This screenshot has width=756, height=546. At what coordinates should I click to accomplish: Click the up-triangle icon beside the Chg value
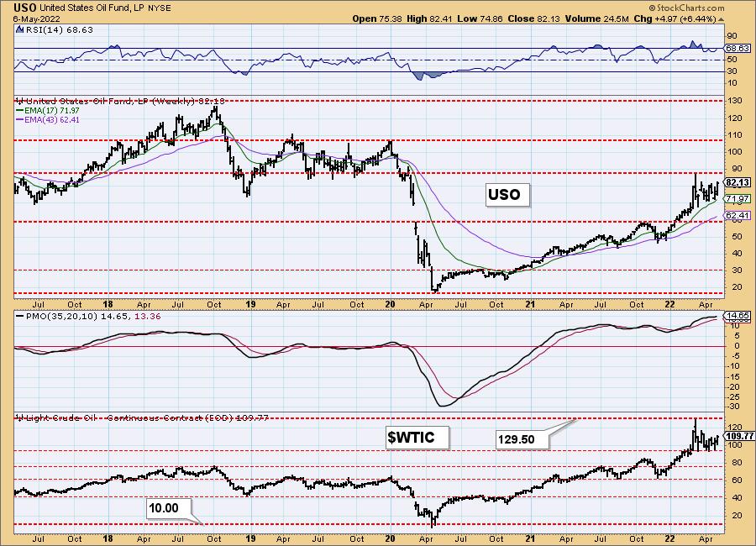[722, 19]
